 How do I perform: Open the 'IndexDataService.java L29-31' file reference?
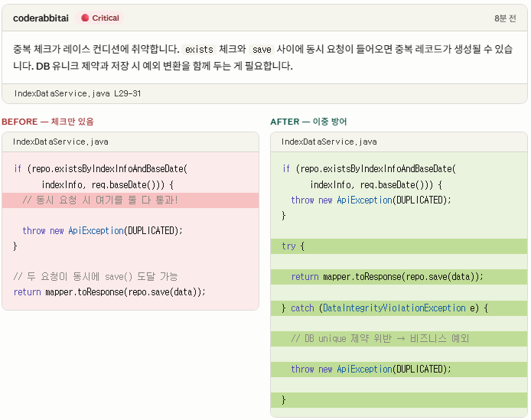(77, 93)
